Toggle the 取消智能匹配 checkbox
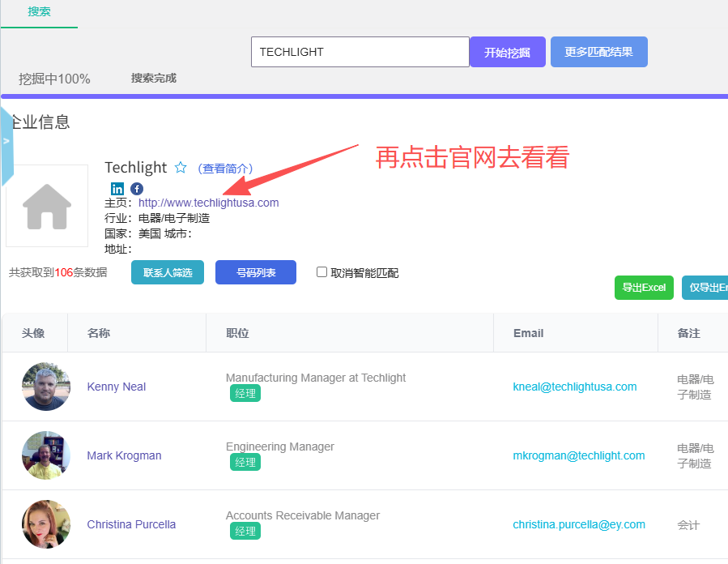The height and width of the screenshot is (564, 728). [321, 271]
